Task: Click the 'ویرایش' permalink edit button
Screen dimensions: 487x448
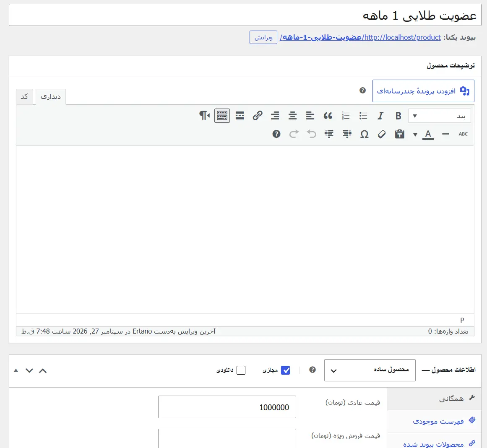Action: (x=263, y=37)
